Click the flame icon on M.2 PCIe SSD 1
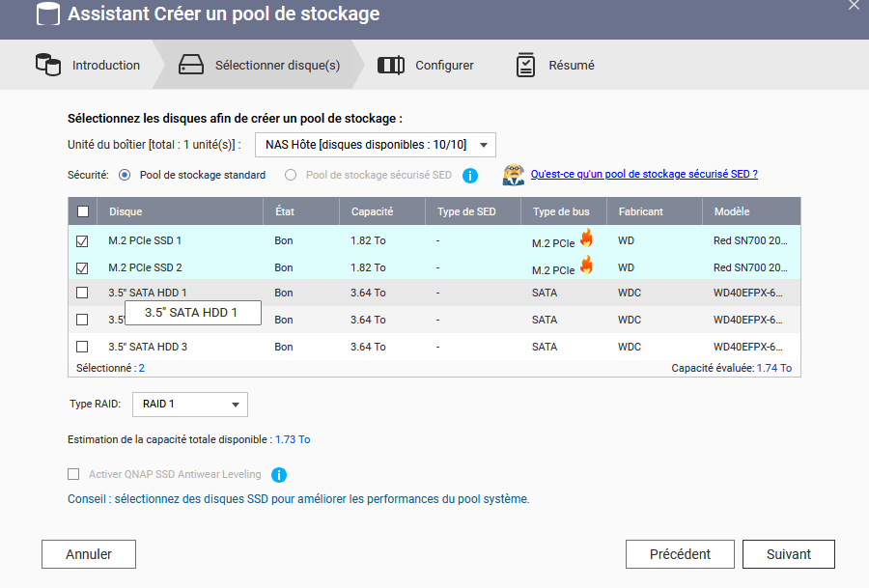The height and width of the screenshot is (588, 869). click(586, 238)
